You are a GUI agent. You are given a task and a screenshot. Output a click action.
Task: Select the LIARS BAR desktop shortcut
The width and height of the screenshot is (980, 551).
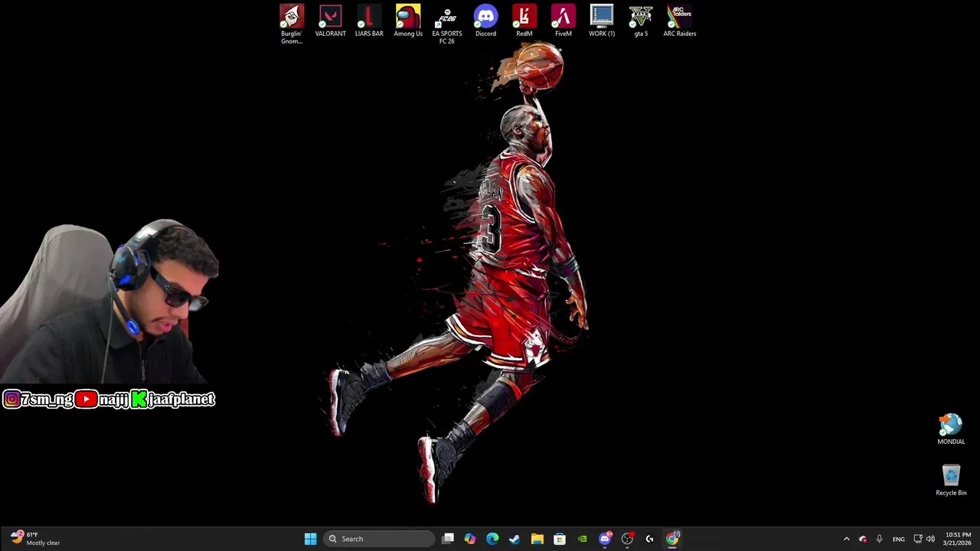pyautogui.click(x=369, y=21)
